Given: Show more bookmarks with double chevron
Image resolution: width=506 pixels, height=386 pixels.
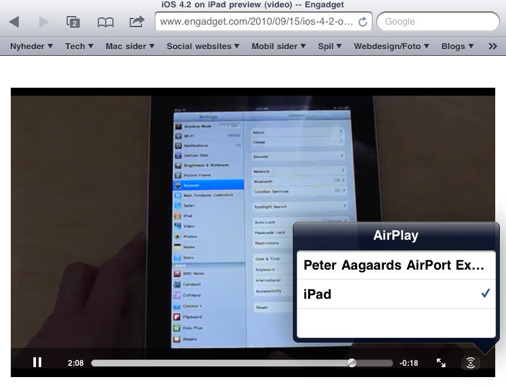Looking at the screenshot, I should tap(492, 46).
